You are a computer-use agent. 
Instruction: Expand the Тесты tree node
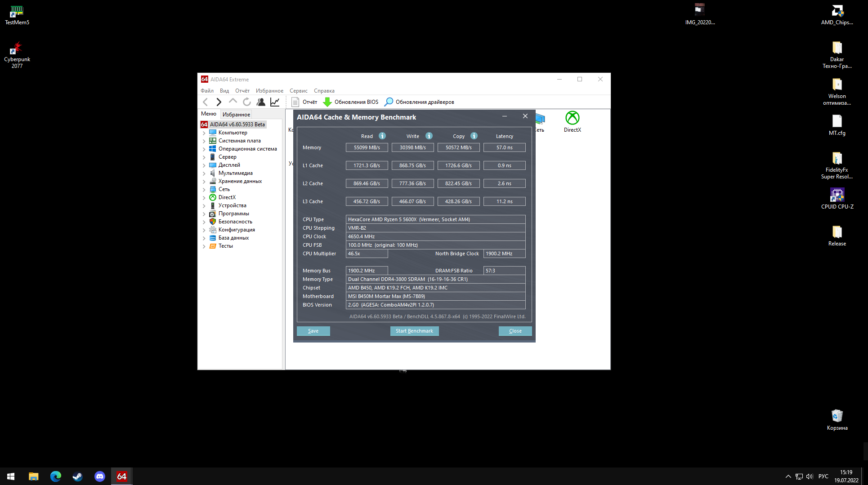point(204,246)
